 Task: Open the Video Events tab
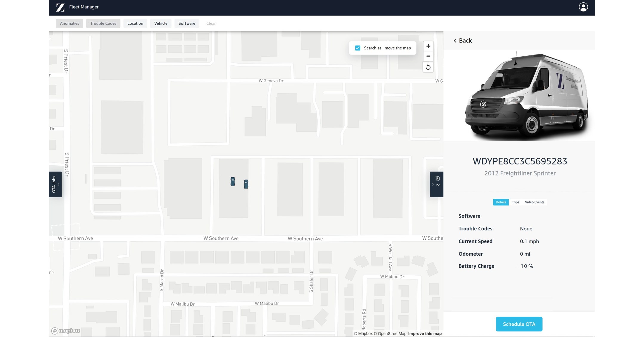coord(535,202)
